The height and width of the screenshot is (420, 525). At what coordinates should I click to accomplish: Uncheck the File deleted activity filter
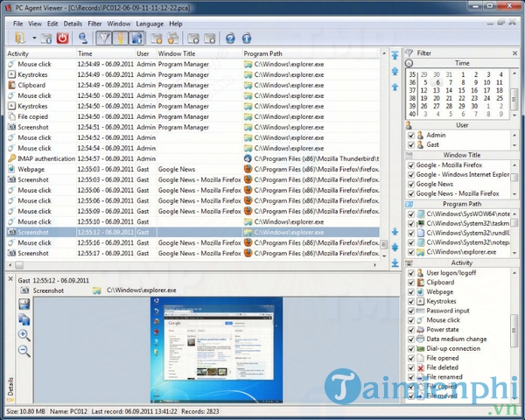pos(411,367)
